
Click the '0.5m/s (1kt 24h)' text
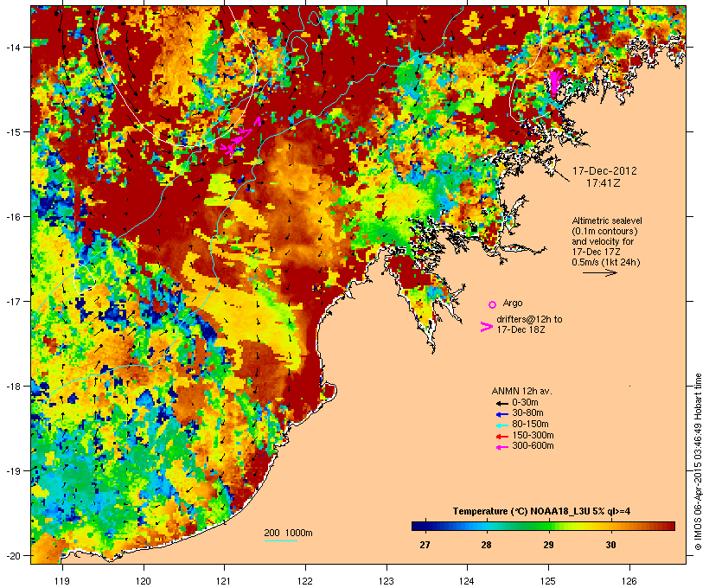(x=606, y=262)
